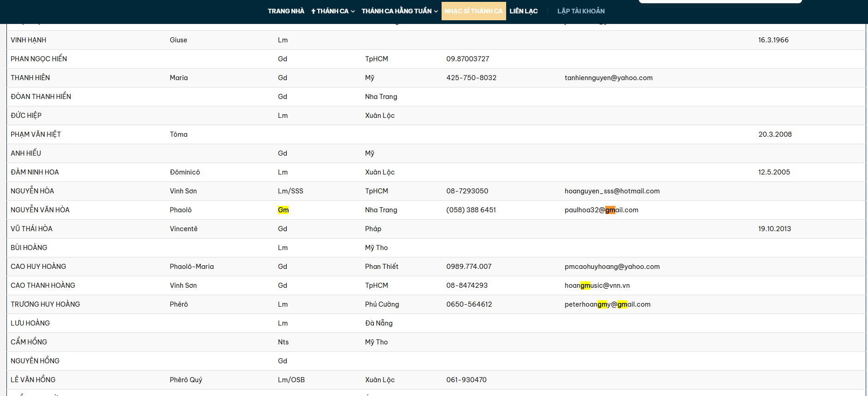The width and height of the screenshot is (868, 396).
Task: Click email peterhoangmy@gmail.com
Action: [608, 304]
